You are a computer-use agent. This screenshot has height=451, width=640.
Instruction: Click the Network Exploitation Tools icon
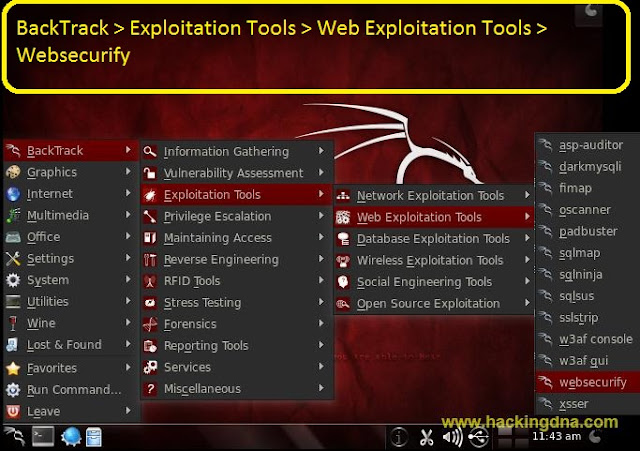tap(343, 196)
